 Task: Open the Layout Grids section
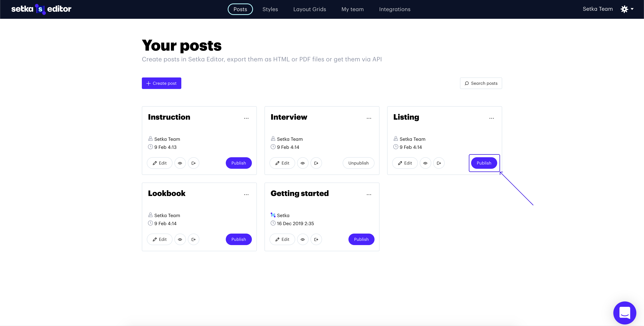tap(310, 9)
